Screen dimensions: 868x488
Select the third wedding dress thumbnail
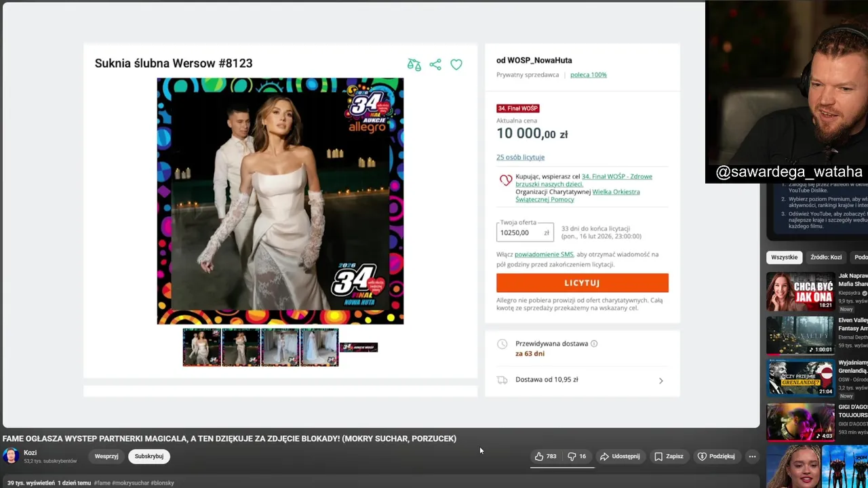(280, 347)
